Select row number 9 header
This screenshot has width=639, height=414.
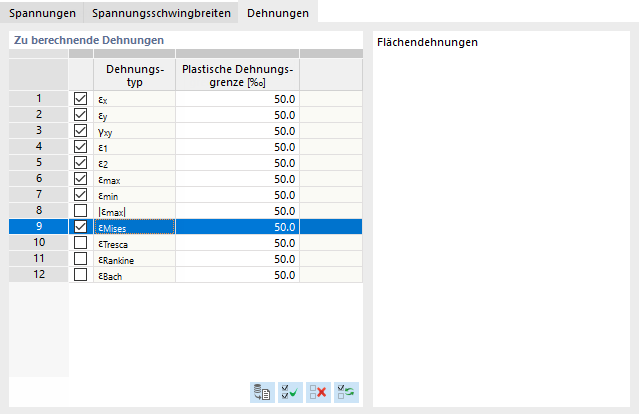pos(39,227)
